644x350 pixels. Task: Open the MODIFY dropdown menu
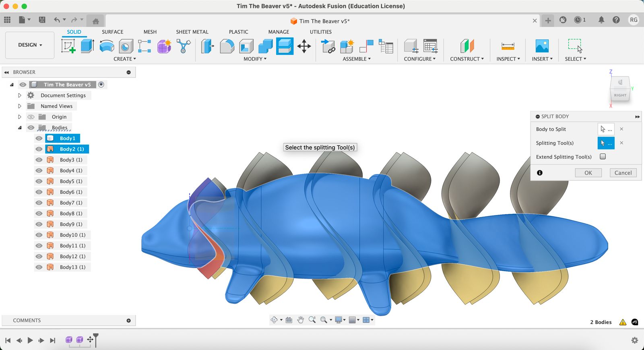click(255, 59)
